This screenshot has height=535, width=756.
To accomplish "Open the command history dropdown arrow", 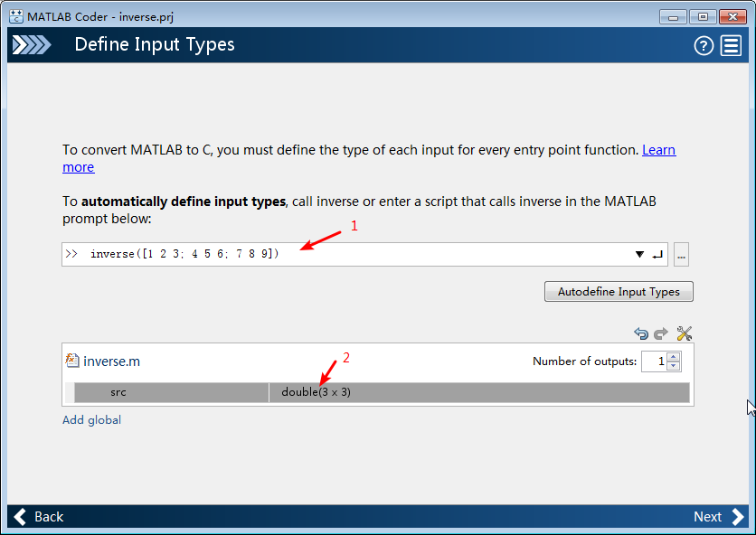I will coord(639,255).
